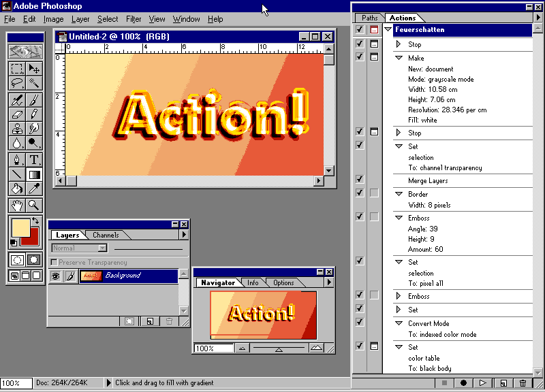
Task: Toggle checkmark for Merge Layers step
Action: click(x=360, y=179)
